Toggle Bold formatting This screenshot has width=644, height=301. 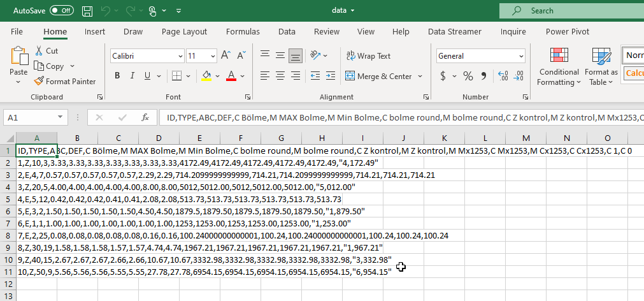point(117,76)
